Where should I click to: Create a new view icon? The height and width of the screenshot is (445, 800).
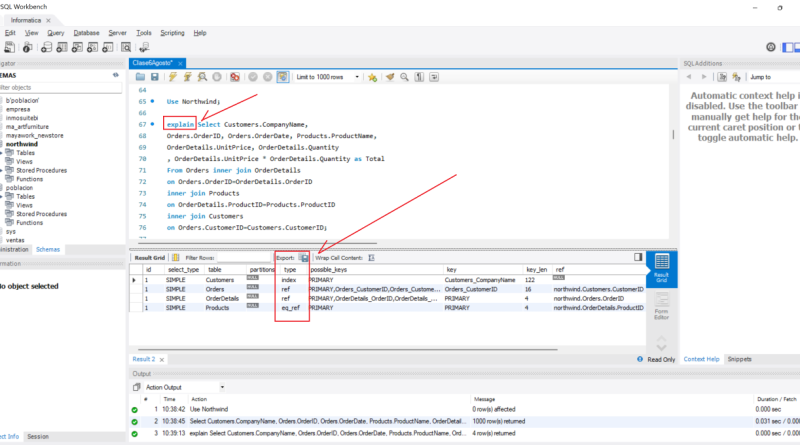tap(77, 47)
